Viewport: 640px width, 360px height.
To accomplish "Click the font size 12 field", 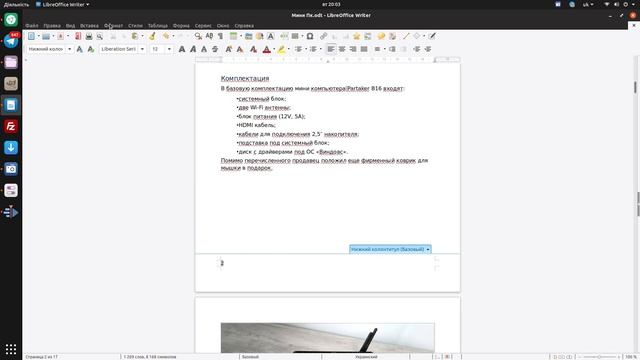I will coord(158,49).
